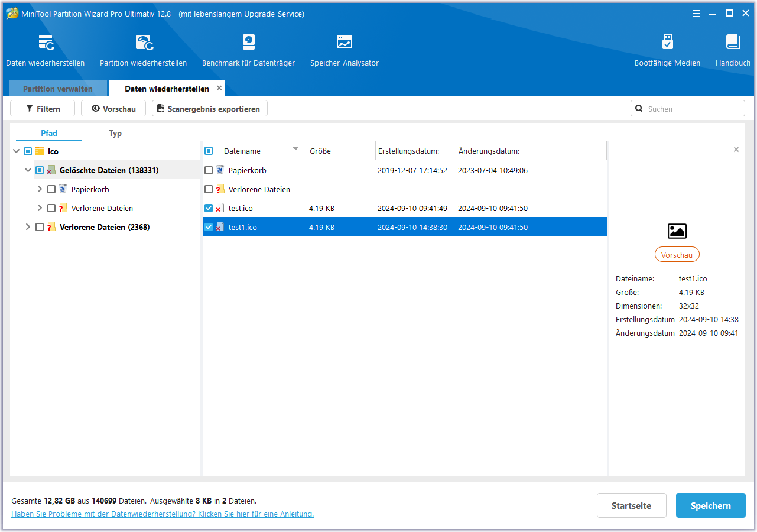Select the Daten wiederherstellen tab
The image size is (757, 532).
click(167, 89)
